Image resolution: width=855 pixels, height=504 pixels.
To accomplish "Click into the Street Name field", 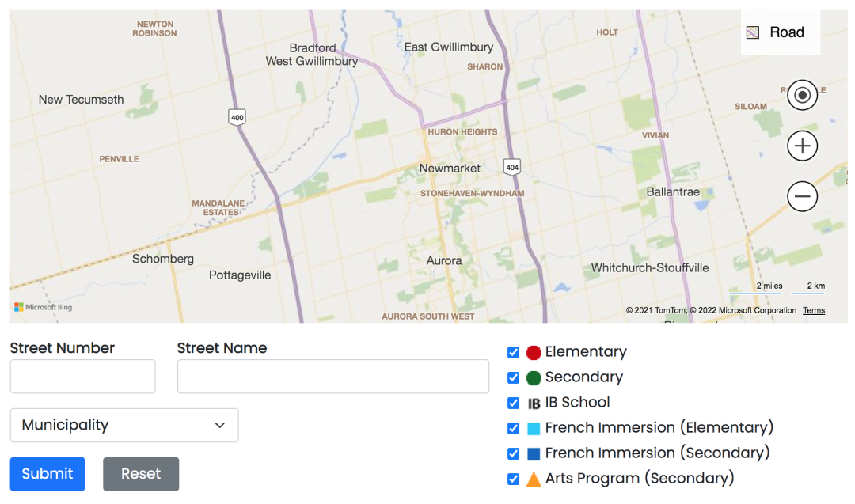I will (x=332, y=377).
